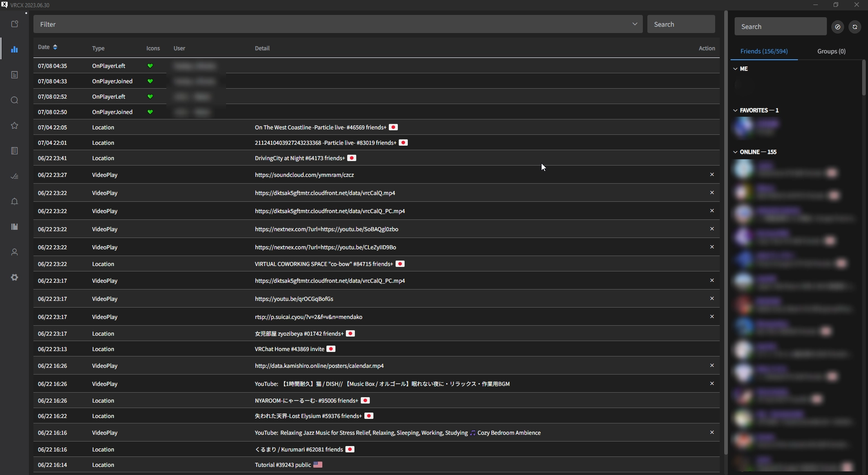This screenshot has width=868, height=475.
Task: Open the Favorites star sidebar icon
Action: [14, 125]
